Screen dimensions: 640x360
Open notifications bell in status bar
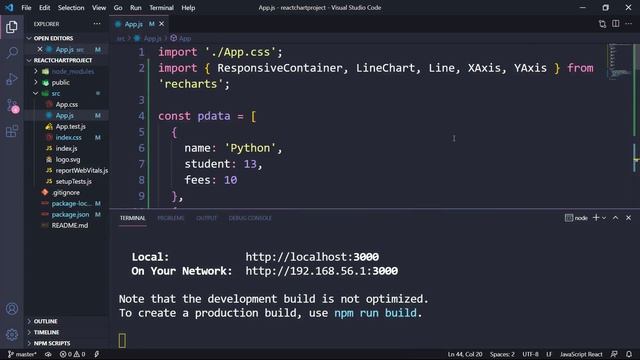[629, 354]
